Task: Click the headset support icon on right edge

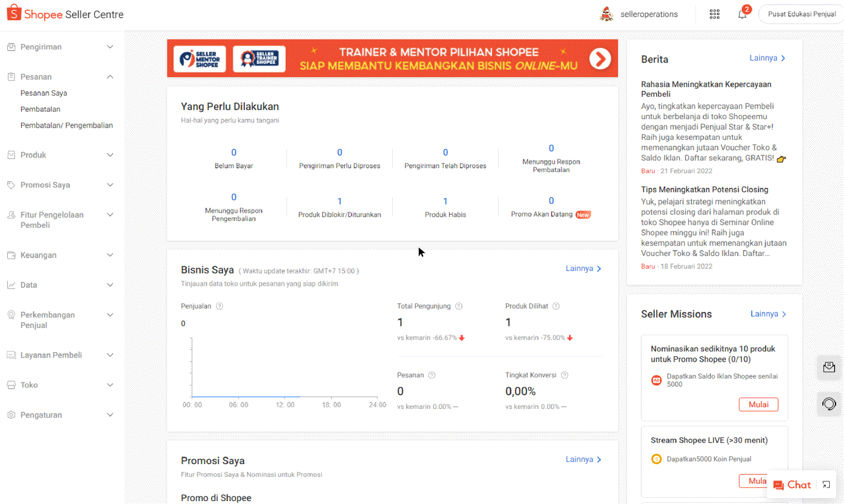Action: pos(829,403)
